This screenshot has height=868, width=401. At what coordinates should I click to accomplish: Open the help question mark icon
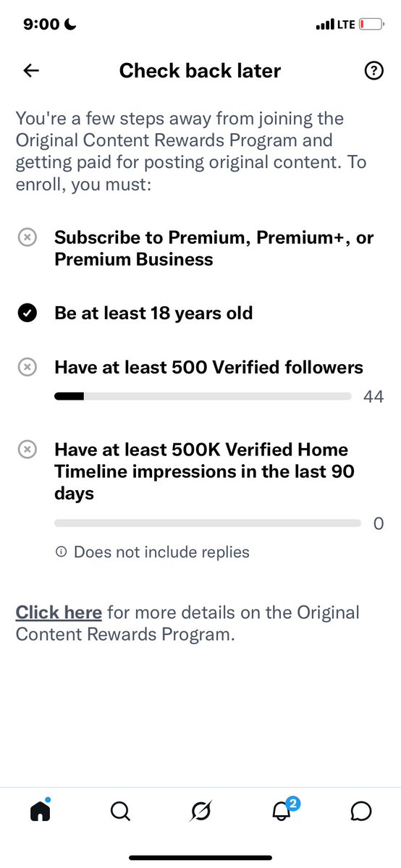pyautogui.click(x=375, y=70)
